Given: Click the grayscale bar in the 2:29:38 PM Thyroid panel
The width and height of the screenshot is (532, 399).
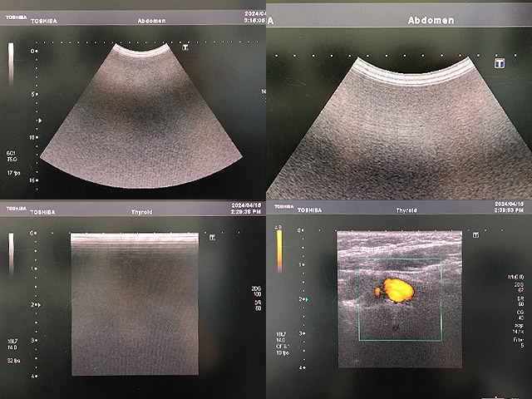Looking at the screenshot, I should (x=11, y=254).
